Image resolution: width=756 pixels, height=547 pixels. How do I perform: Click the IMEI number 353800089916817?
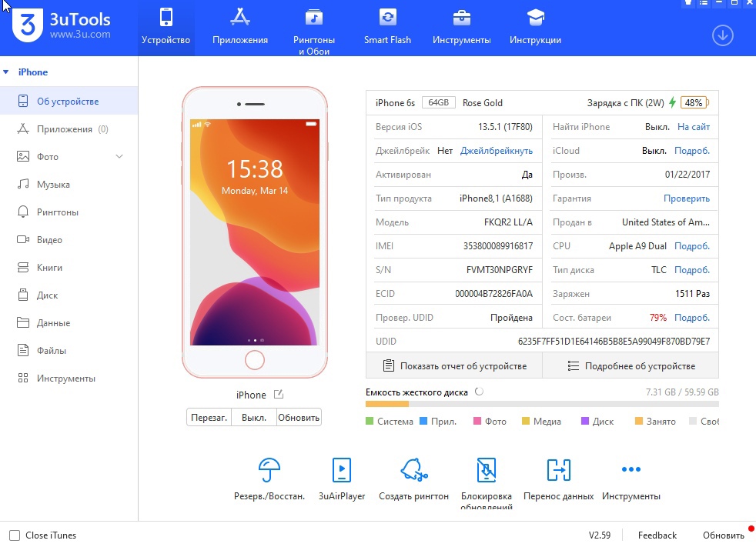(498, 246)
